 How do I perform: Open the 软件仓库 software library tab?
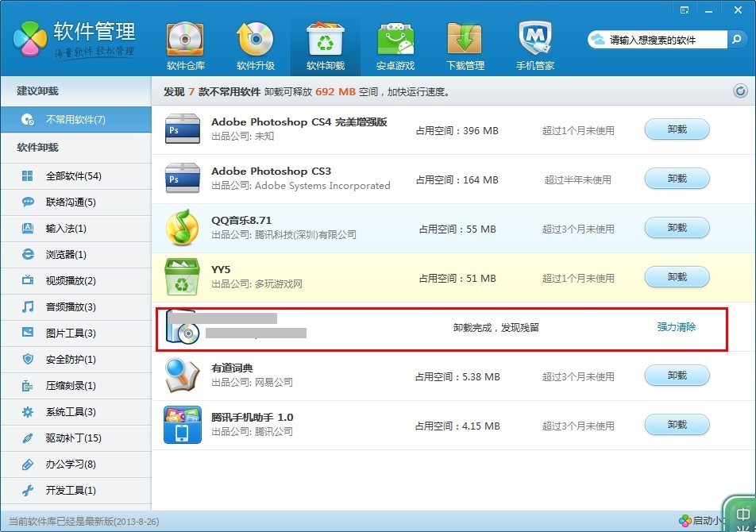coord(186,47)
